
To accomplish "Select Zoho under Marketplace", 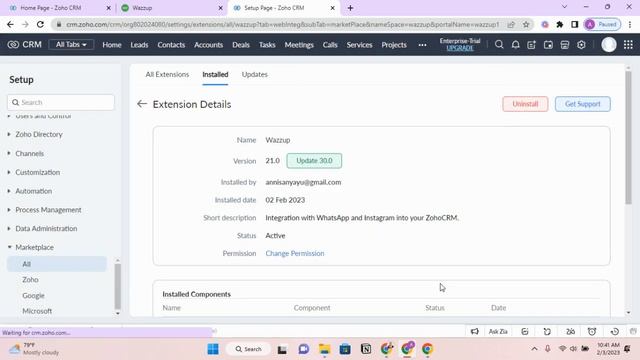I will click(x=30, y=280).
